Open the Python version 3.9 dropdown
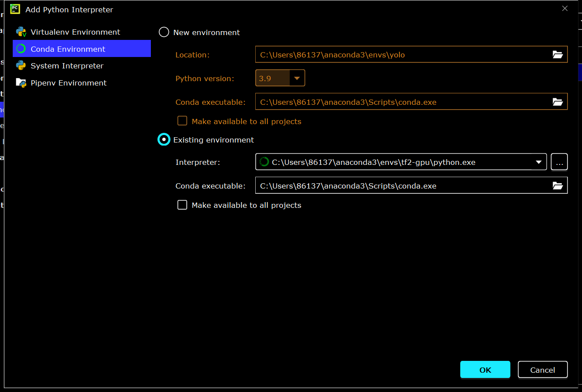 (280, 78)
